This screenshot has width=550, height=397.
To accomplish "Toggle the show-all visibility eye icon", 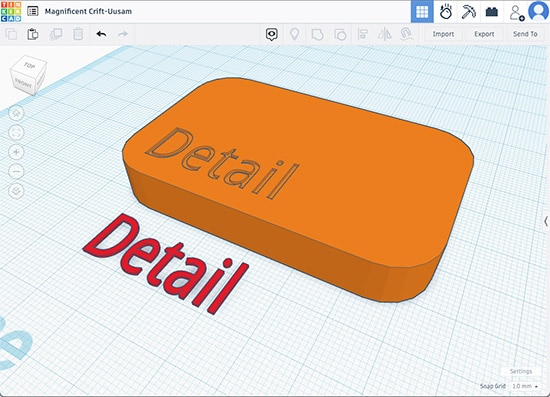I will 272,34.
